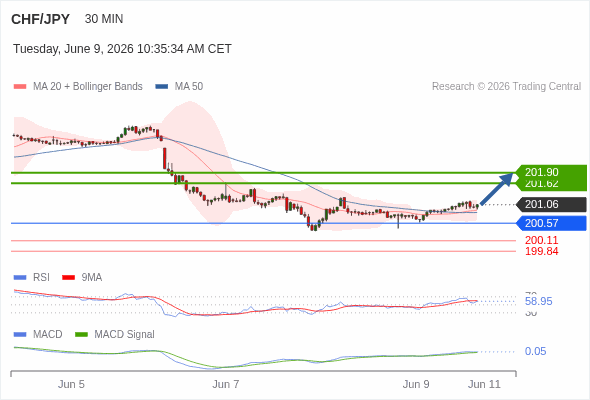Click the 30 MIN timeframe label

pos(104,19)
